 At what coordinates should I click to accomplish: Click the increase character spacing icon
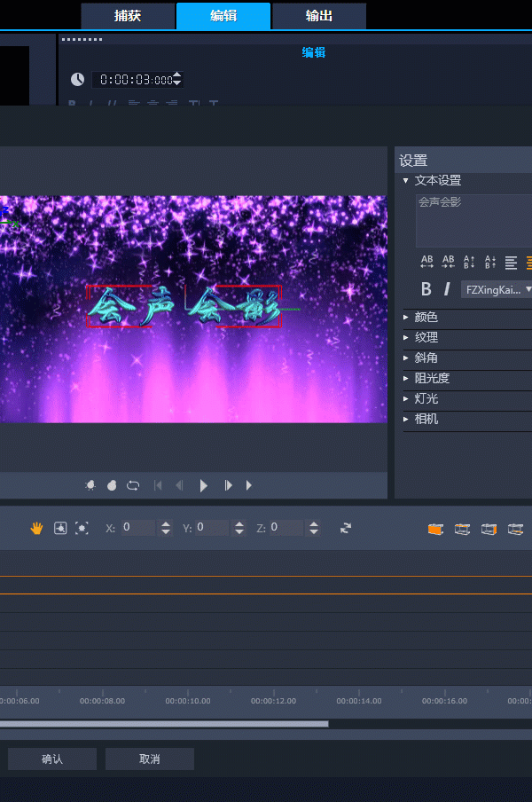(426, 262)
